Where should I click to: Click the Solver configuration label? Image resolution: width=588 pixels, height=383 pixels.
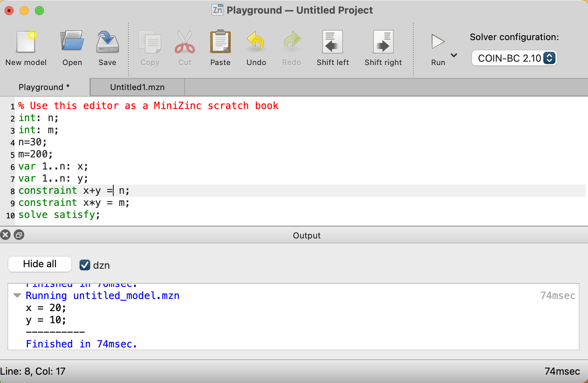514,37
